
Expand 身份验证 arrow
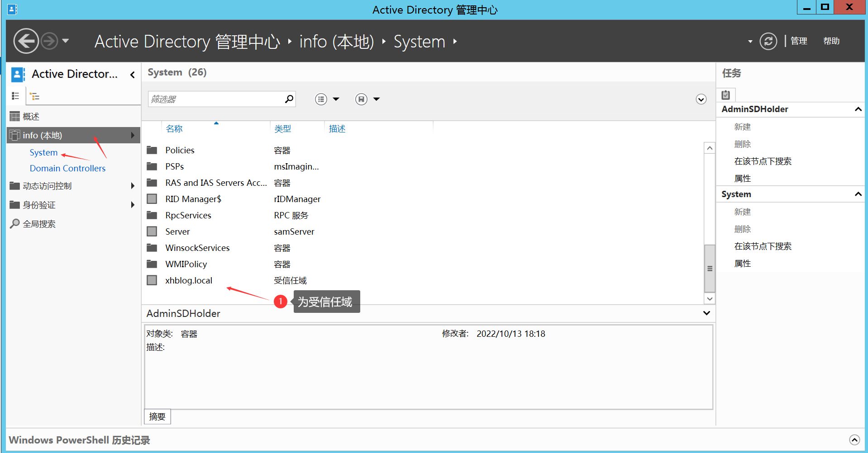click(133, 205)
